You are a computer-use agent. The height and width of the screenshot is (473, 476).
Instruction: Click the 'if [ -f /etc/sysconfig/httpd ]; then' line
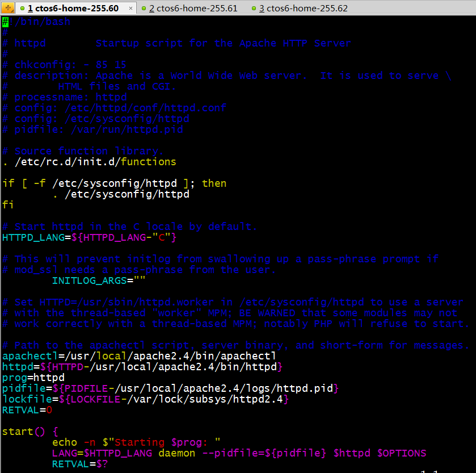[x=114, y=183]
